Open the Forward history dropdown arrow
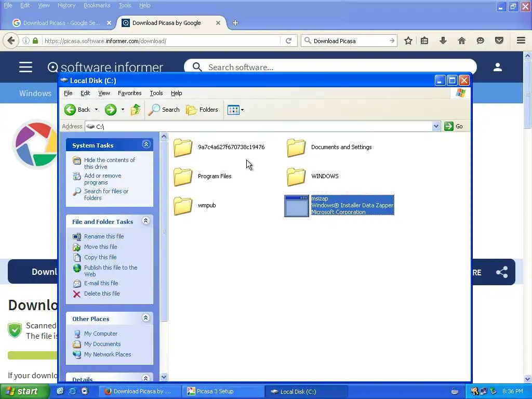The width and height of the screenshot is (532, 399). pyautogui.click(x=123, y=110)
